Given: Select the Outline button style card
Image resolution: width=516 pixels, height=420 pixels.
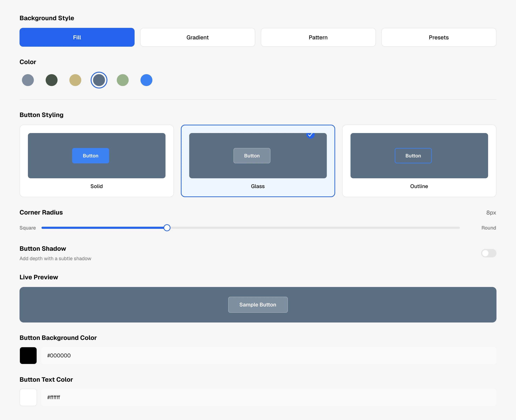Looking at the screenshot, I should coord(419,161).
